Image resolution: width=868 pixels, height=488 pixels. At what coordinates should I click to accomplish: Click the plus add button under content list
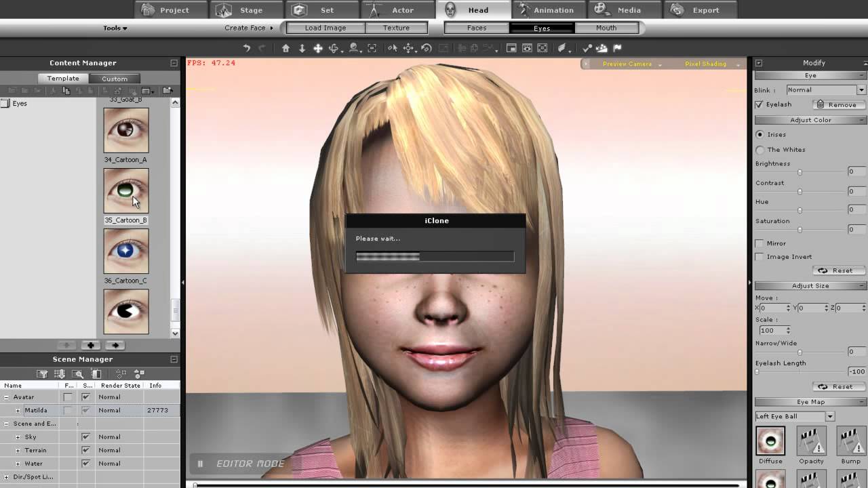[90, 345]
